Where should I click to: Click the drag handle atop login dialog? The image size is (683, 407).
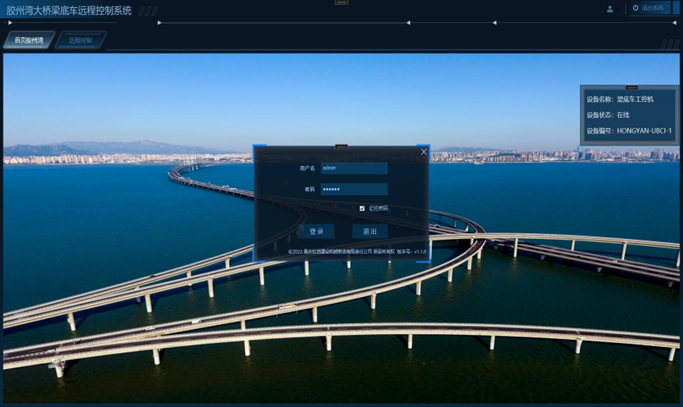(341, 146)
